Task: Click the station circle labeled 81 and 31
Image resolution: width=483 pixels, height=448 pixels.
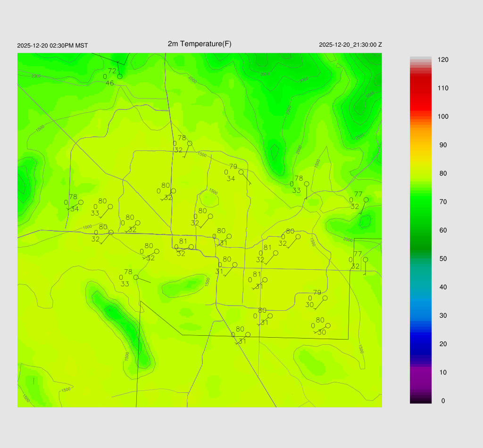Action: click(x=265, y=280)
